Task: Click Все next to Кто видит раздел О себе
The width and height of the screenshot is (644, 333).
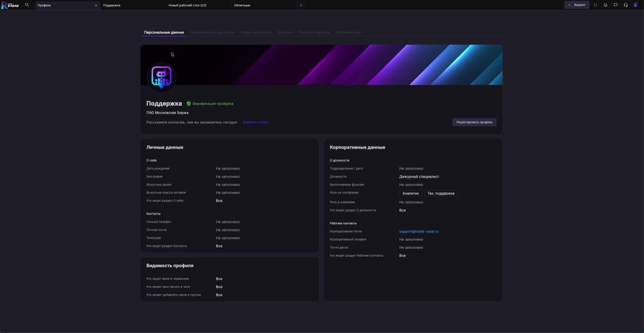Action: point(219,201)
